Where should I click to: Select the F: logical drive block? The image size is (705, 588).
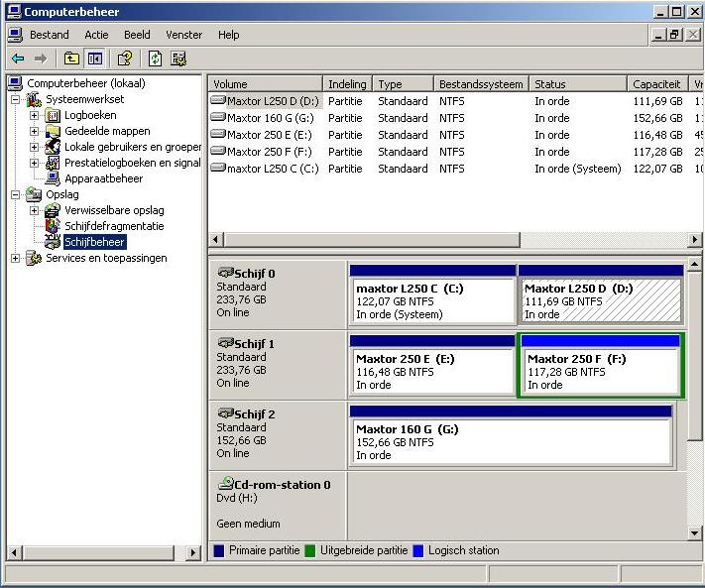click(x=601, y=366)
